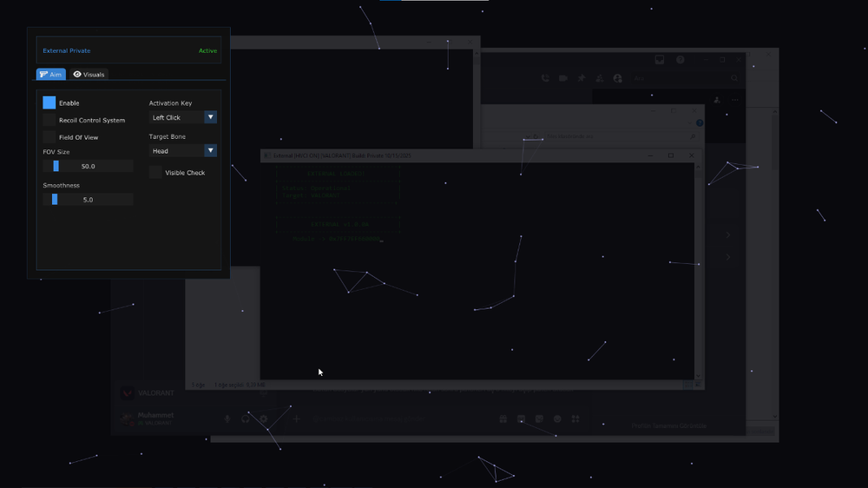Select the Aim tab
868x488 pixels.
51,75
